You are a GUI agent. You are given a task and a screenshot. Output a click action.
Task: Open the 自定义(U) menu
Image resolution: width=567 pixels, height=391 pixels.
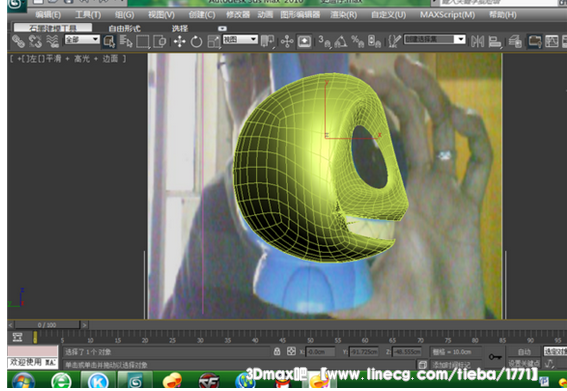[388, 15]
